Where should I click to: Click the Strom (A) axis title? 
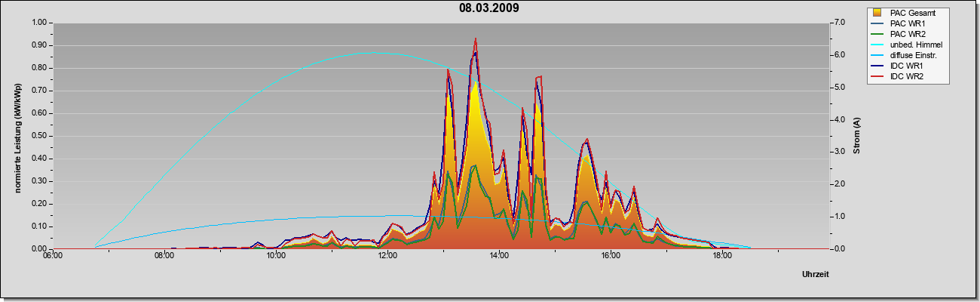(857, 136)
